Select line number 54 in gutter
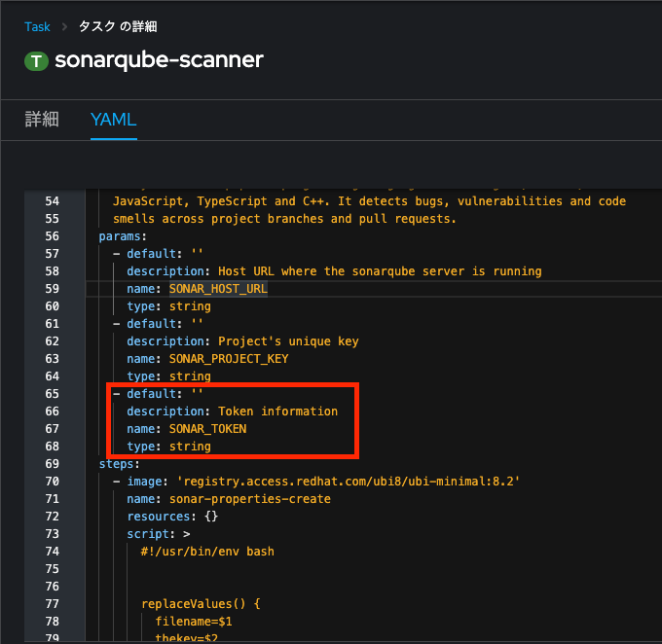Screen dimensions: 662x644 [x=52, y=201]
